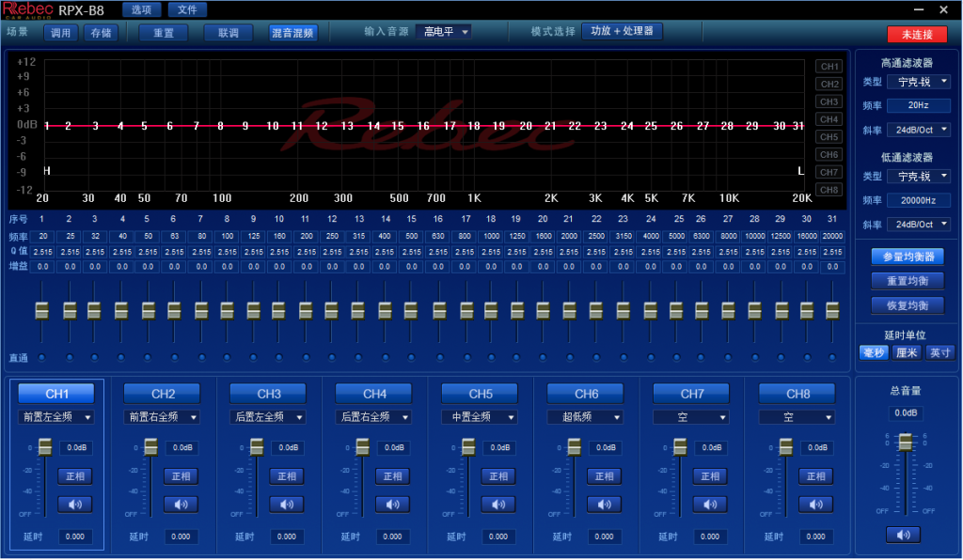Image resolution: width=963 pixels, height=560 pixels.
Task: Open CH7 speaker type dropdown 空
Action: tap(691, 417)
